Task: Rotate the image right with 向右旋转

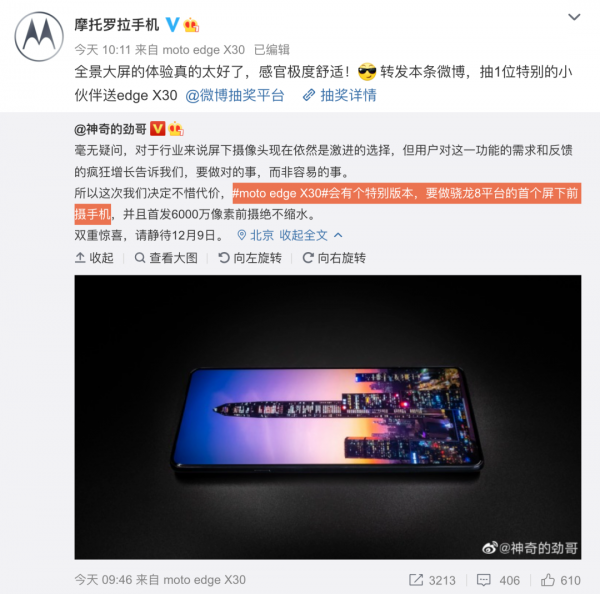Action: point(334,258)
